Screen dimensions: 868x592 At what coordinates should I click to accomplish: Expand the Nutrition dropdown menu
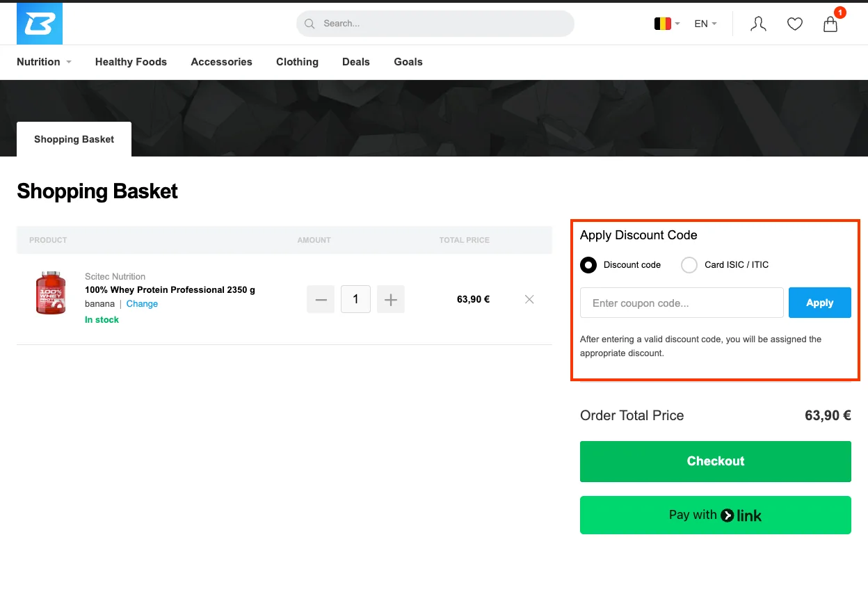[x=44, y=62]
